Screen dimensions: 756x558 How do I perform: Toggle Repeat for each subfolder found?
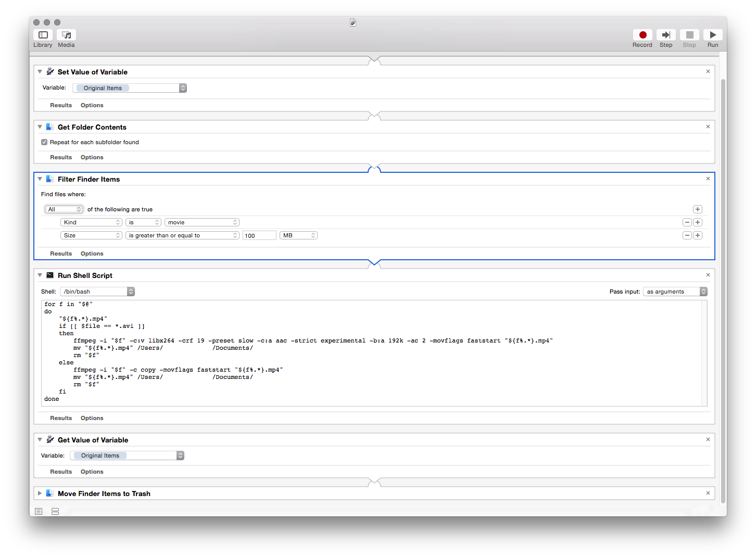click(44, 142)
